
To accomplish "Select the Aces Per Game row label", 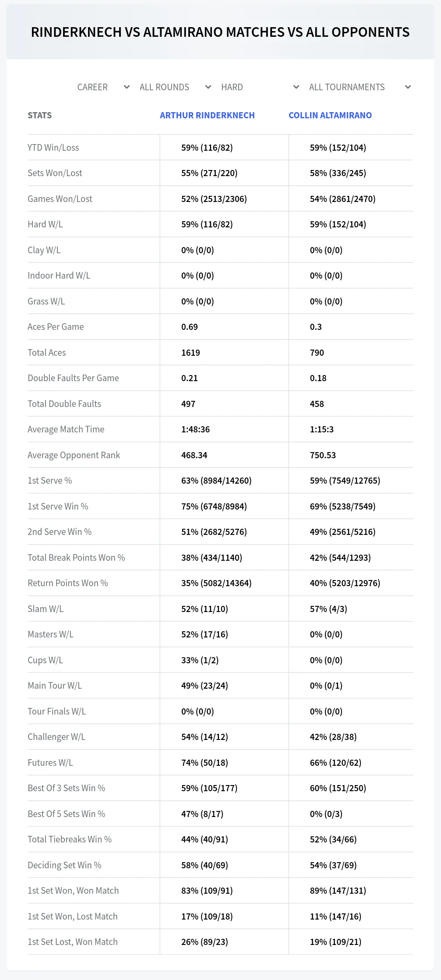I will pos(56,327).
